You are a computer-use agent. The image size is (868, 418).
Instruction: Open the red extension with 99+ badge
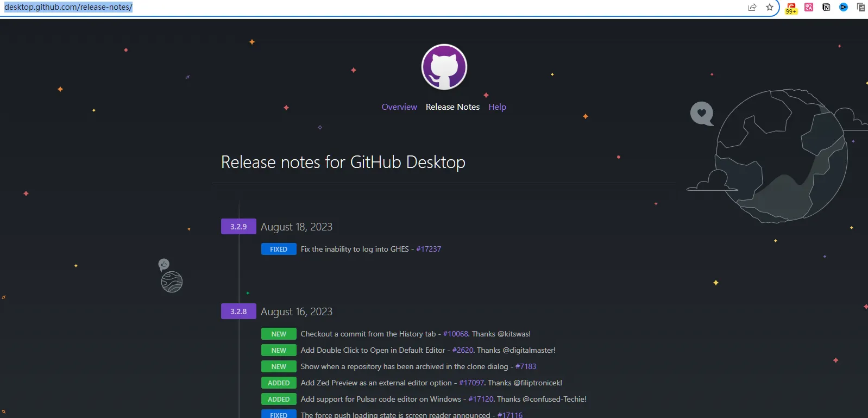791,8
